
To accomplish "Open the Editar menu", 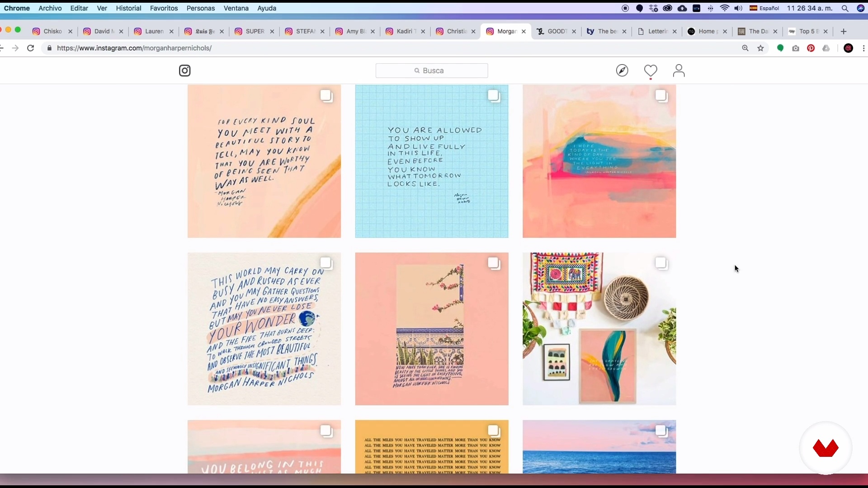I will coord(79,8).
